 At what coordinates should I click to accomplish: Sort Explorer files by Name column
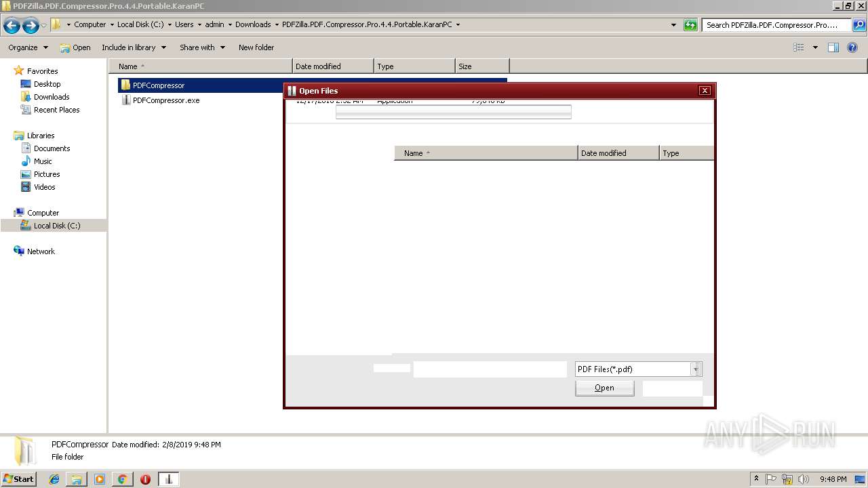click(x=201, y=66)
